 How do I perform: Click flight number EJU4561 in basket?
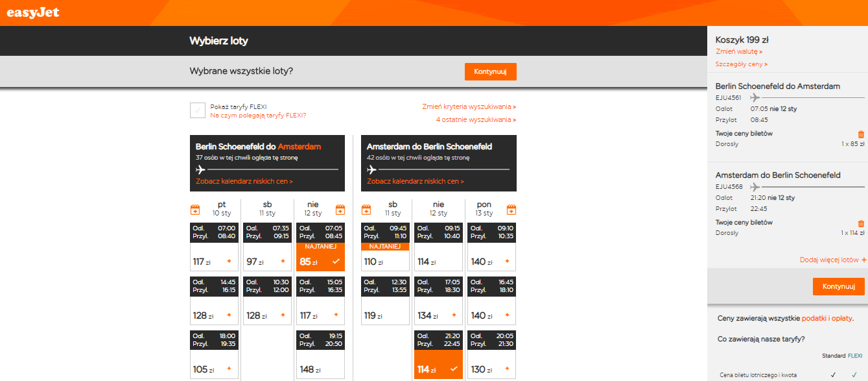(x=729, y=97)
